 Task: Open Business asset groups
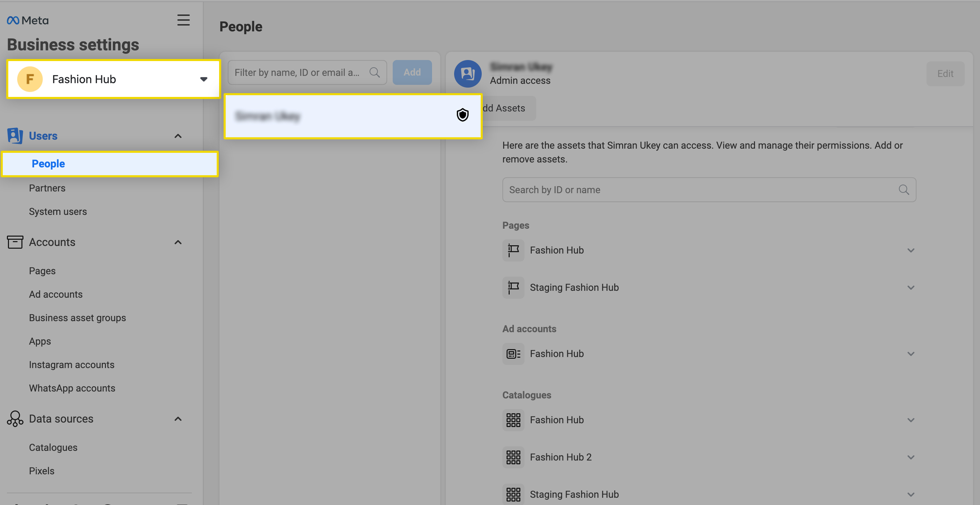pos(77,318)
